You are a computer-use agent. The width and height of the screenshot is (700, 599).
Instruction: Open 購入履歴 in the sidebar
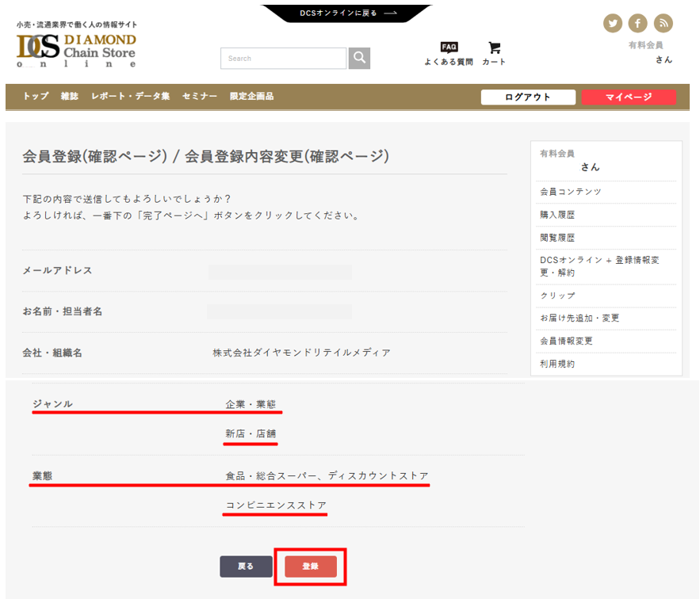coord(557,215)
